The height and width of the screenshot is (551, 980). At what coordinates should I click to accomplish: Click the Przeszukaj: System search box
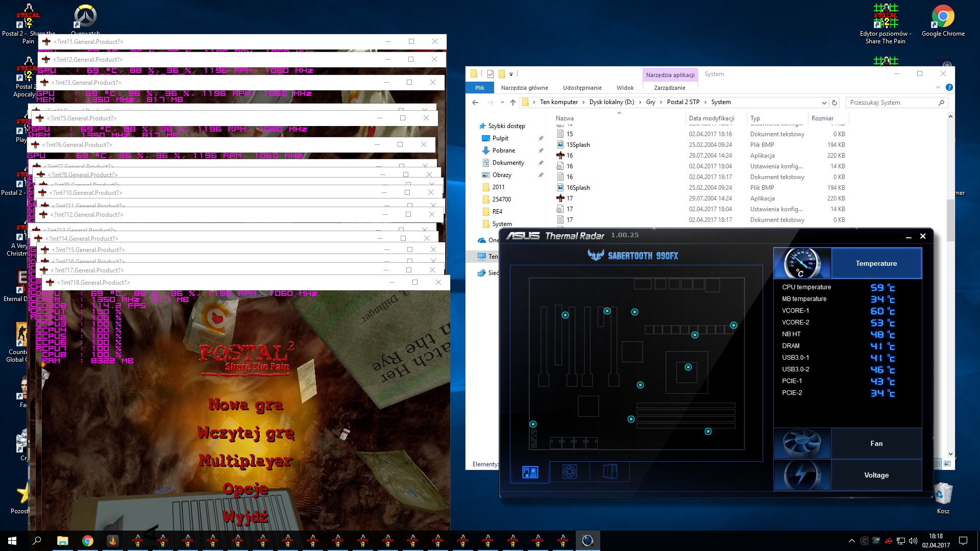point(897,103)
